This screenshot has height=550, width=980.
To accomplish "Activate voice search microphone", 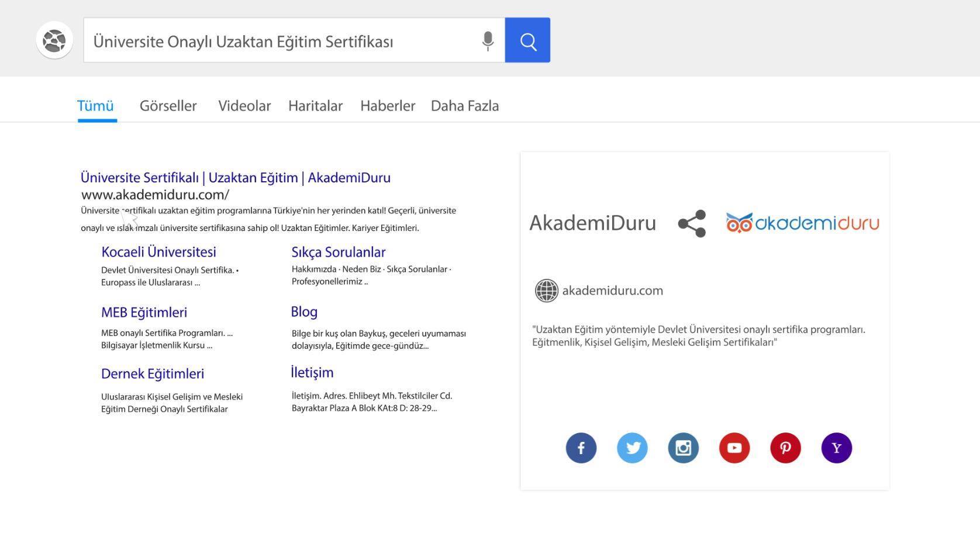I will (x=488, y=41).
